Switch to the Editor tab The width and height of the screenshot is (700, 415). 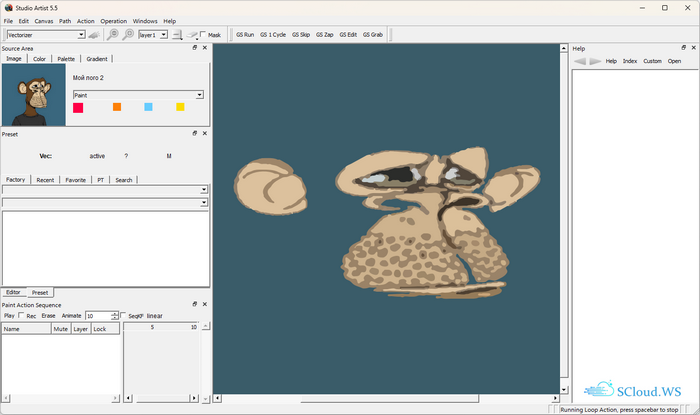coord(13,292)
